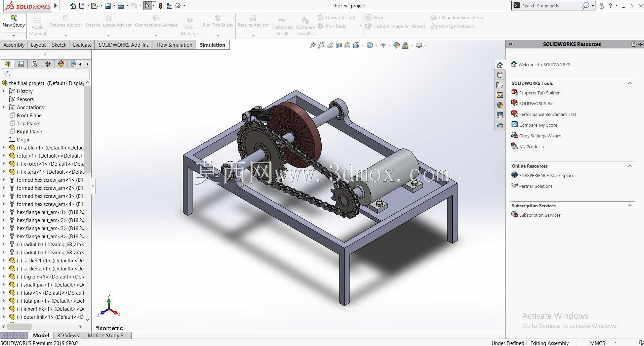The height and width of the screenshot is (346, 644).
Task: Open the SOLIDWORKS Add-Ins tab
Action: (124, 45)
